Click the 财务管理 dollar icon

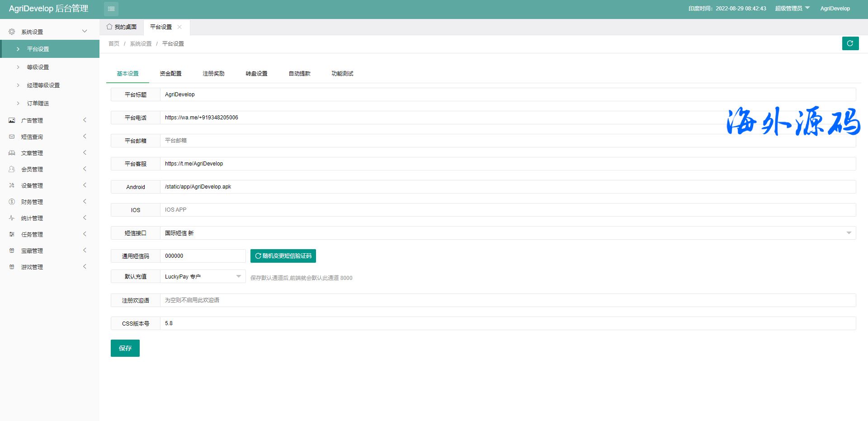(x=12, y=202)
